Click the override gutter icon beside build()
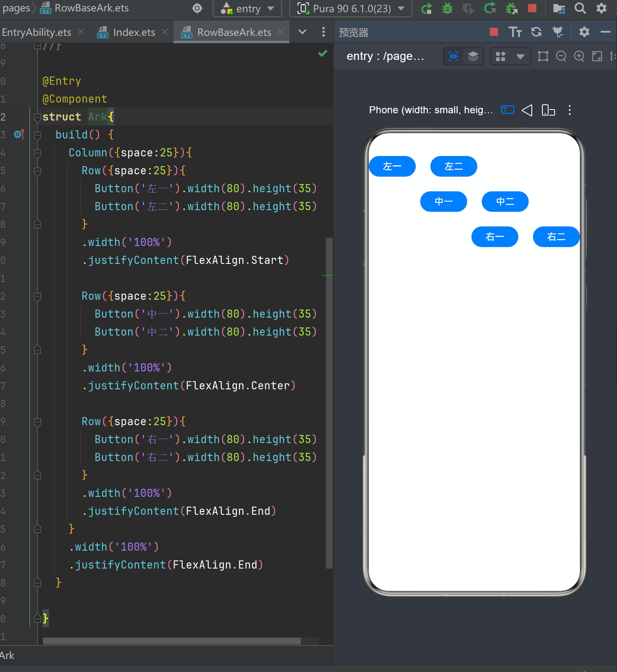Screen dimensions: 617x672 19,134
